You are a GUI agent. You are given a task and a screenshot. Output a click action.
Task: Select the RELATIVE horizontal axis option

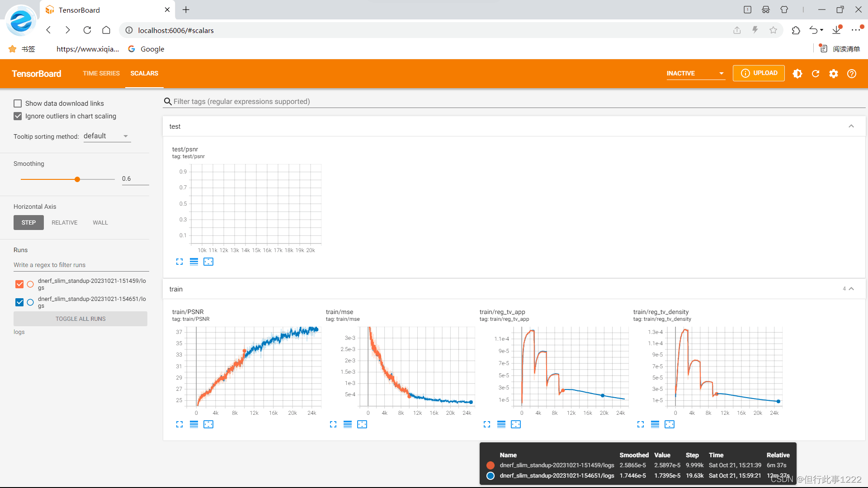(x=64, y=223)
